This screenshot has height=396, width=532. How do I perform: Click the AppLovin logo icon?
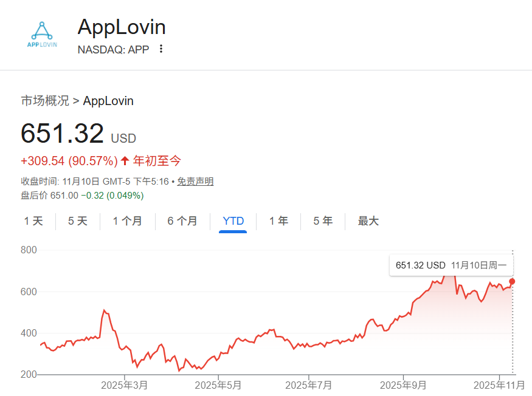point(42,35)
